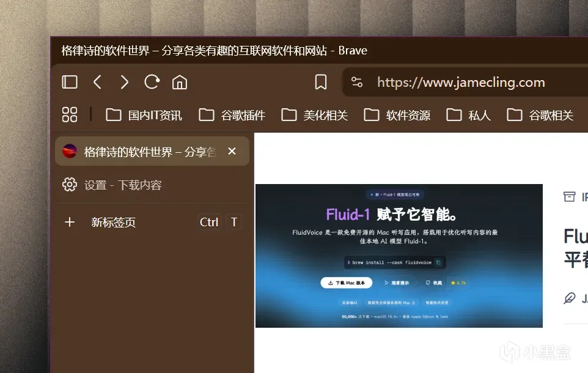Image resolution: width=588 pixels, height=373 pixels.
Task: Open the 软件资源 bookmark folder
Action: pyautogui.click(x=397, y=115)
